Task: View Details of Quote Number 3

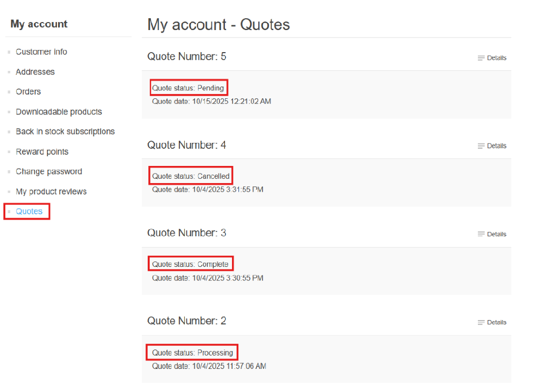Action: point(492,234)
